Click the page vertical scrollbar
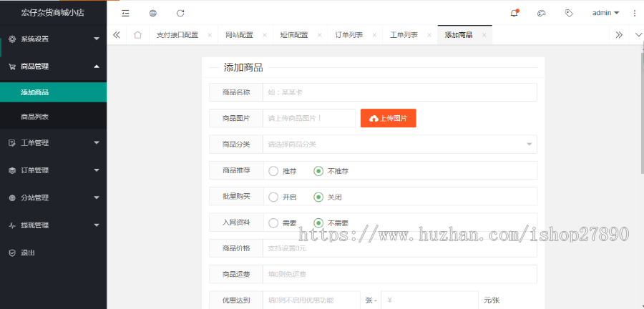Screen dimensions: 644x309 642,113
